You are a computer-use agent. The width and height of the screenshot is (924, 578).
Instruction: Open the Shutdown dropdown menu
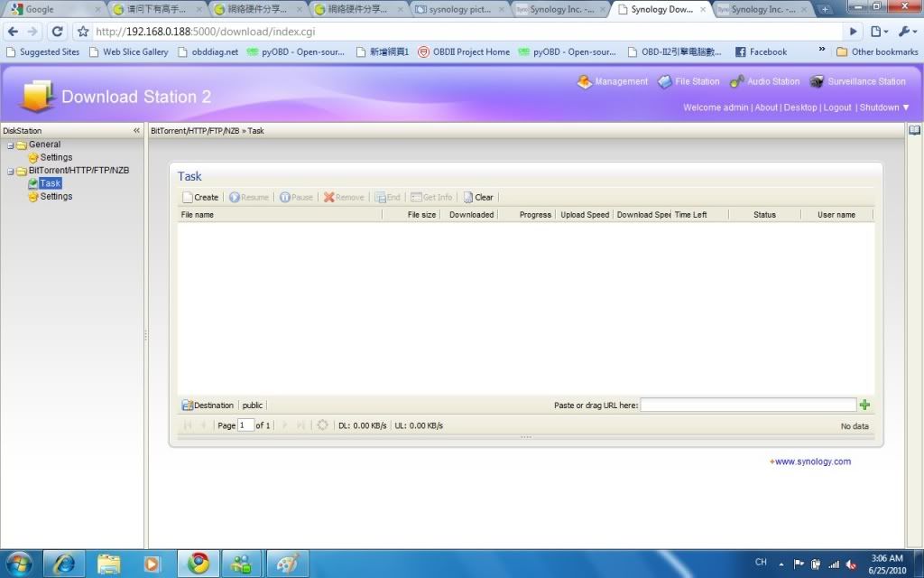click(x=884, y=107)
